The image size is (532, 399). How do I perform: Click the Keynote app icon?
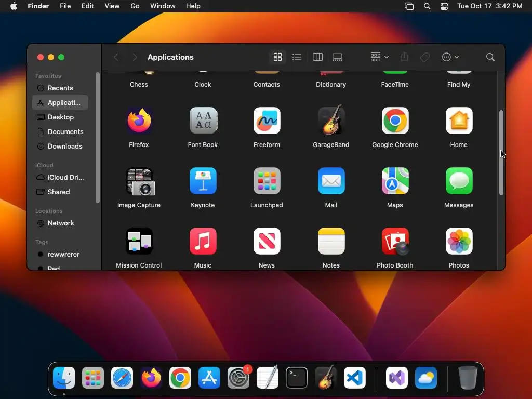(203, 181)
